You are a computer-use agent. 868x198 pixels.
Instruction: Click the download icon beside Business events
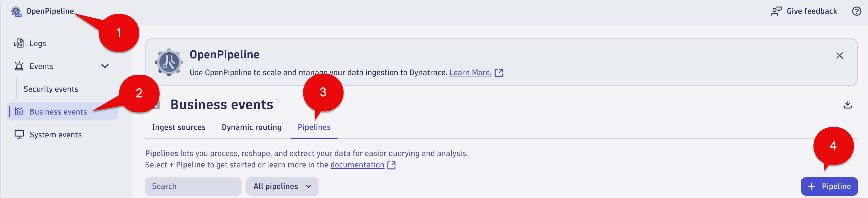coord(847,105)
